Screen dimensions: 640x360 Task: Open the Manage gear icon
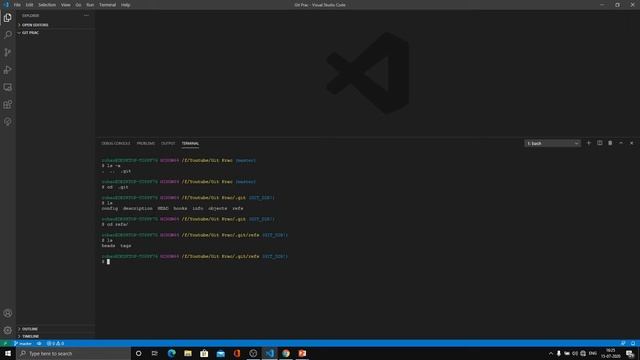tap(8, 330)
